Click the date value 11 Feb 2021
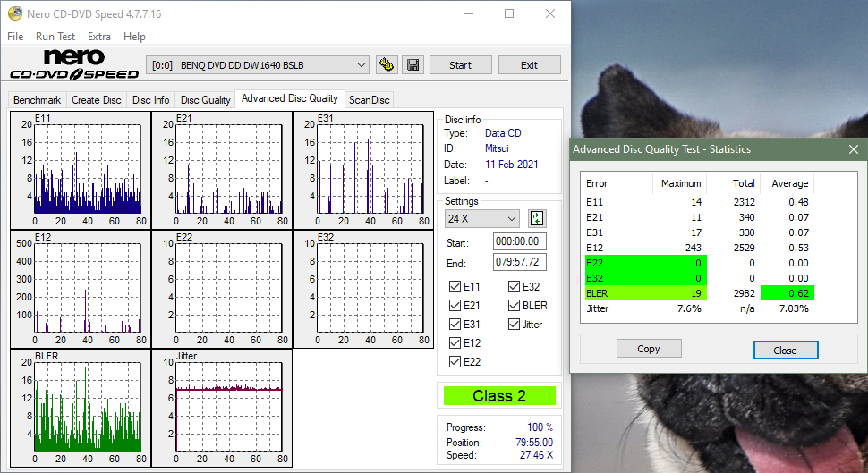 point(512,165)
